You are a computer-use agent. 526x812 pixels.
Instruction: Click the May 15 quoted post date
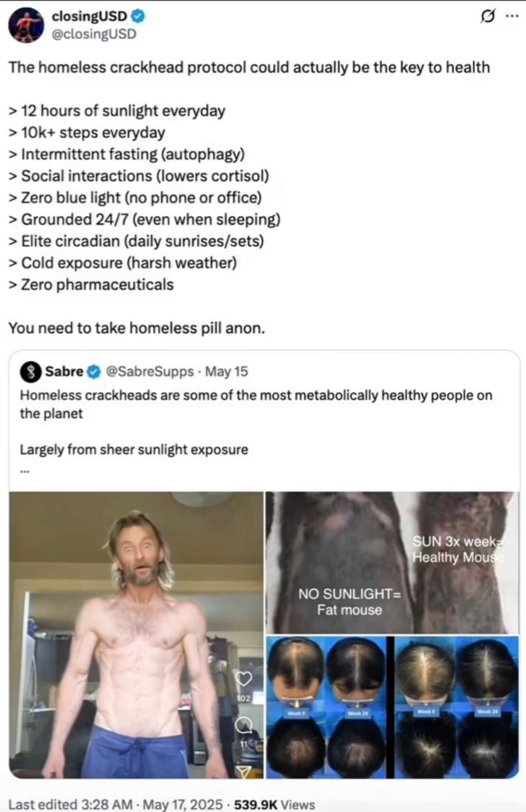(x=227, y=371)
